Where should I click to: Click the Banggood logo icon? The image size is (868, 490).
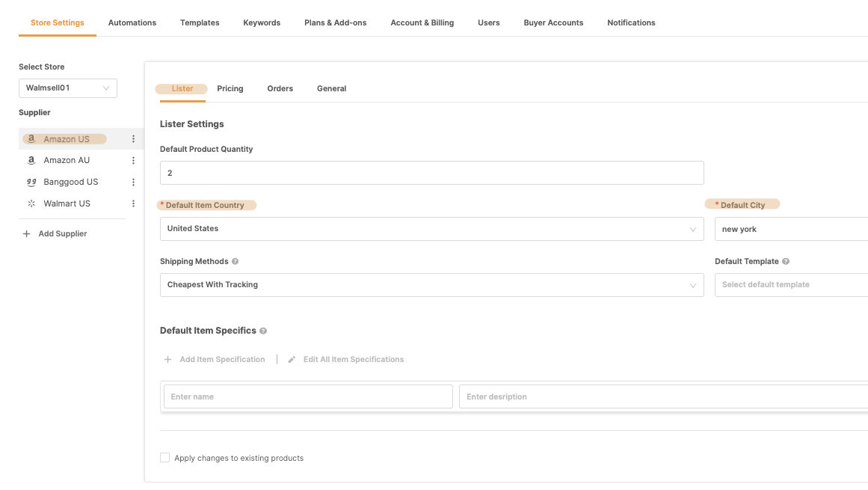point(31,182)
